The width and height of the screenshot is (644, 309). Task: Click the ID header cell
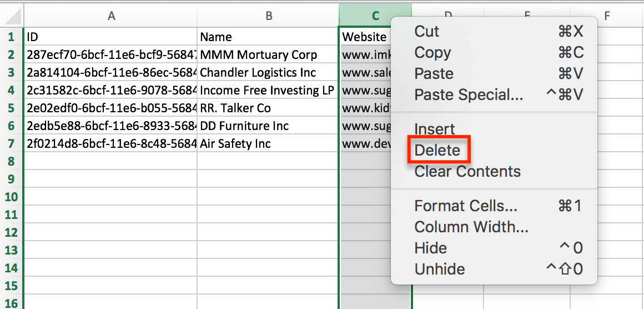pos(110,37)
